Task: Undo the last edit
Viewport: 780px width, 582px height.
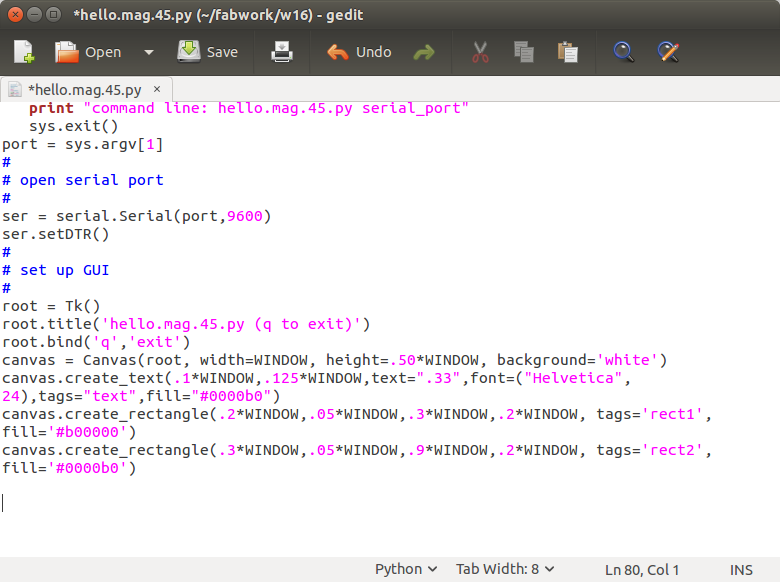Action: 359,52
